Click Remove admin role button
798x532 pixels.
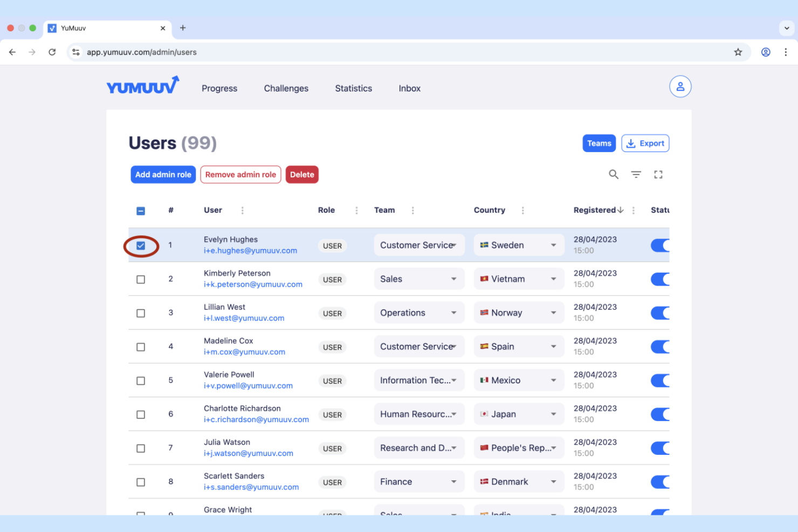[240, 175]
